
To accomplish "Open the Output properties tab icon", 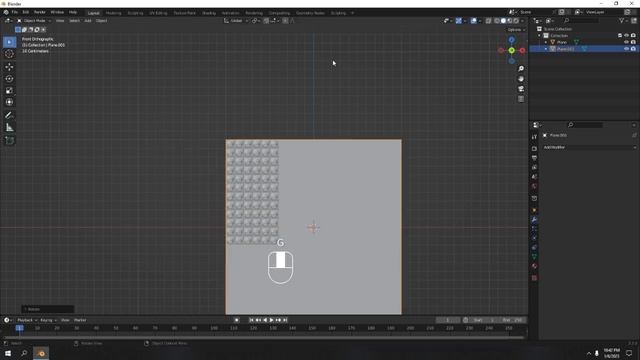I will coord(534,158).
